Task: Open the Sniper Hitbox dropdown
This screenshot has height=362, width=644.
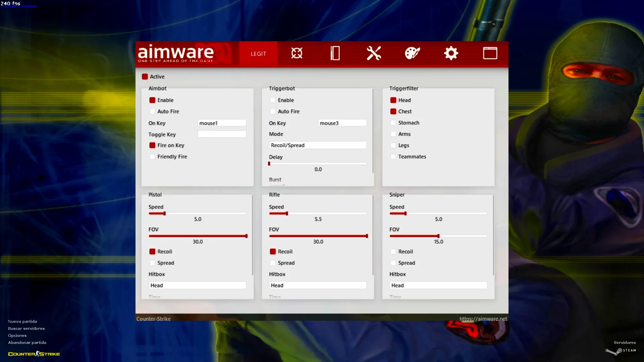Action: (438, 285)
